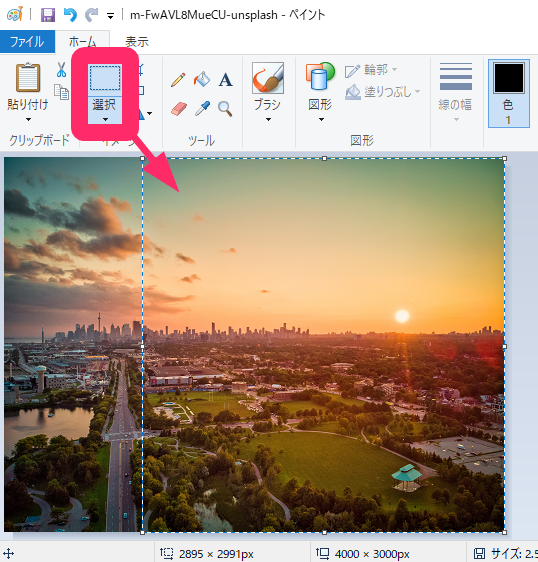Viewport: 538px width, 562px height.
Task: Select the ブラシ brush button
Action: pos(267,92)
